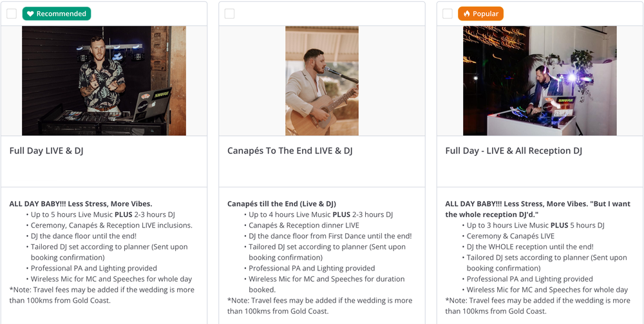Click the "Popular" label text

pos(486,14)
